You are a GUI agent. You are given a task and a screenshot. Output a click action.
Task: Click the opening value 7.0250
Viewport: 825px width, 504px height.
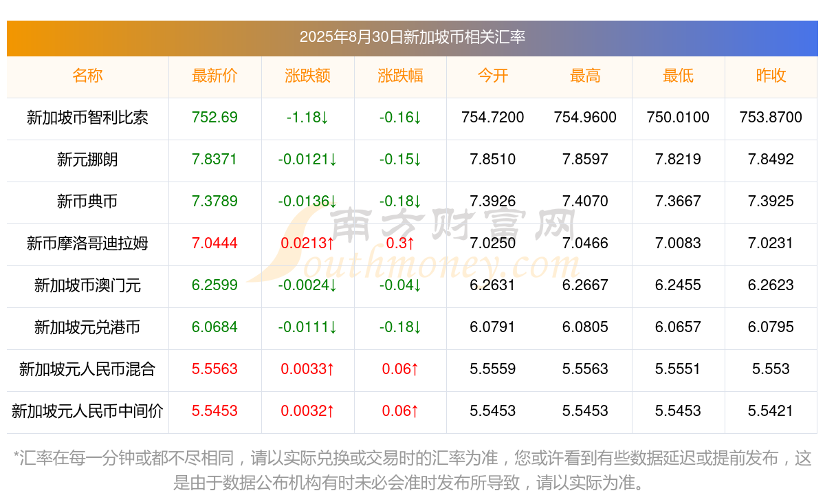tap(493, 243)
